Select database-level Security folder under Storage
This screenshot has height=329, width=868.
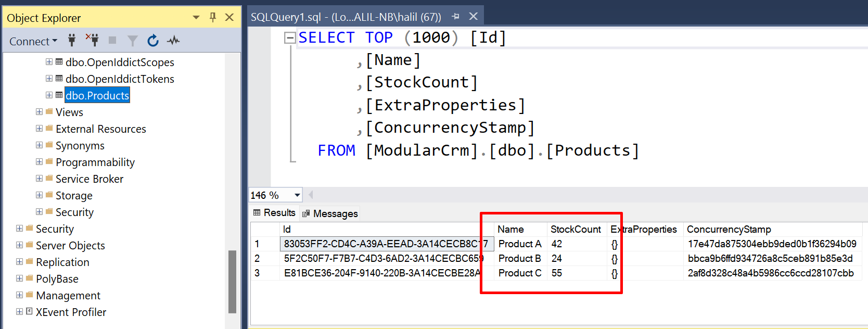coord(74,212)
